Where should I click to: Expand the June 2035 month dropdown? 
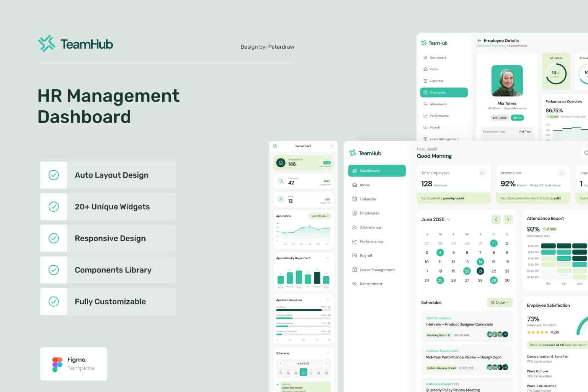click(x=449, y=219)
